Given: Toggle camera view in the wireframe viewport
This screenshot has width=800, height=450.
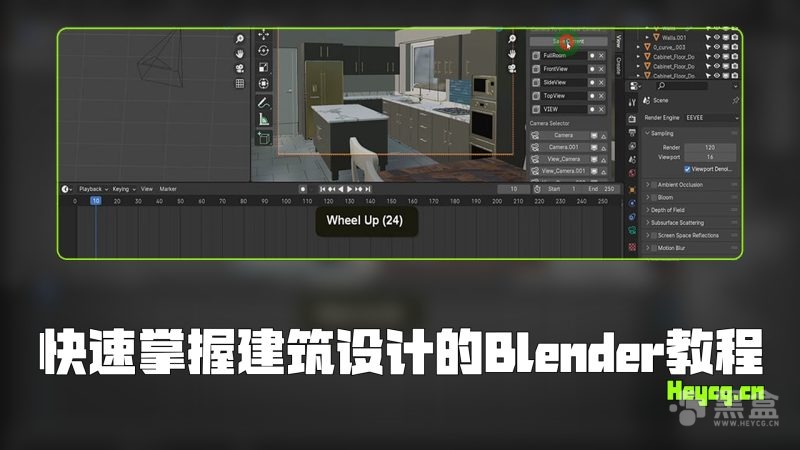Looking at the screenshot, I should tap(239, 68).
